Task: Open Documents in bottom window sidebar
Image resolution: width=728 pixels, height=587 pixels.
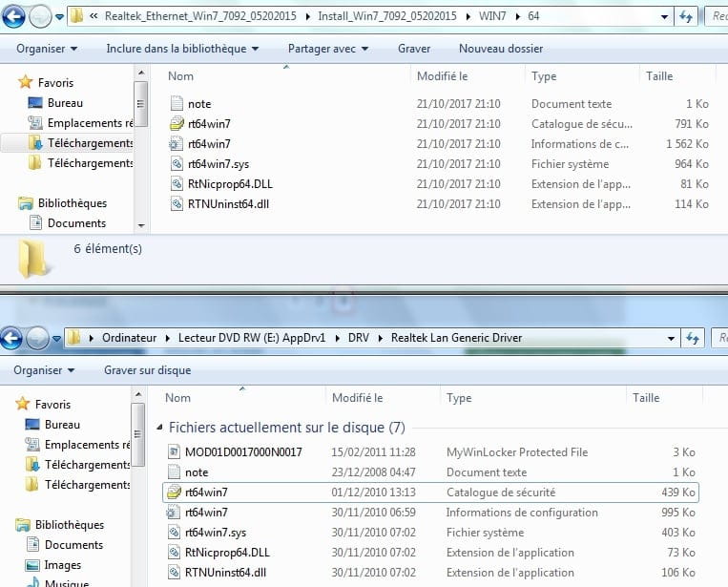Action: [65, 545]
